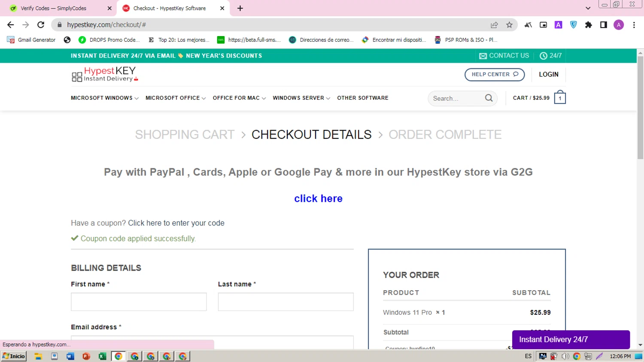The height and width of the screenshot is (362, 644).
Task: Open the PSP ROMs & ISO bookmark
Action: coord(466,40)
